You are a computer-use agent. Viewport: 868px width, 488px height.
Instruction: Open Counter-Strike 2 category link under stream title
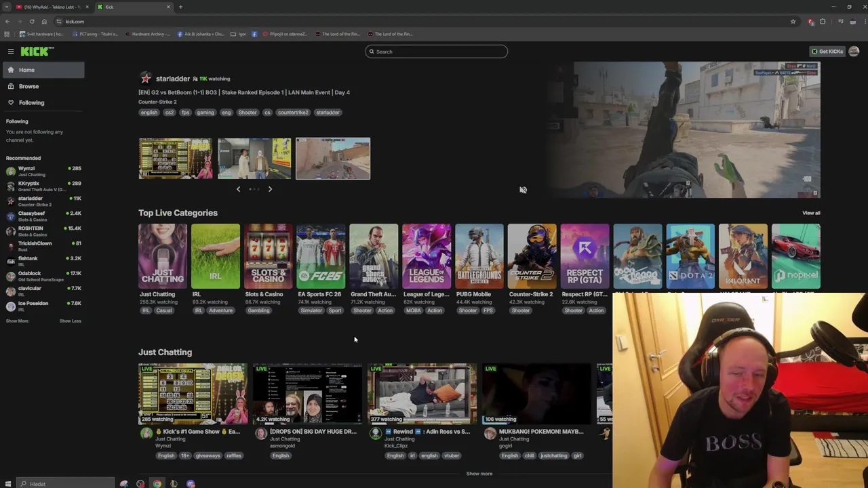pyautogui.click(x=157, y=102)
